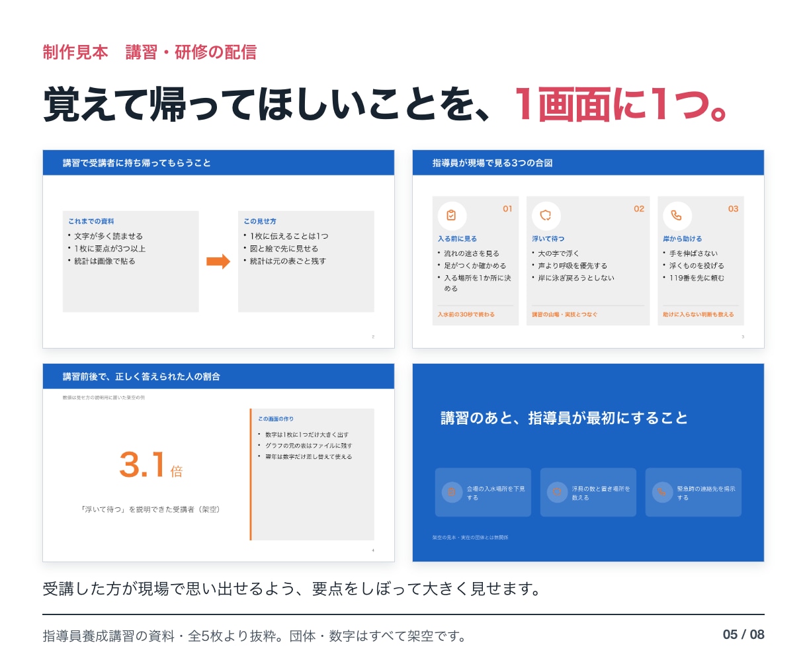Click the card text 緊急時の連絡先を掲示する

tap(706, 493)
